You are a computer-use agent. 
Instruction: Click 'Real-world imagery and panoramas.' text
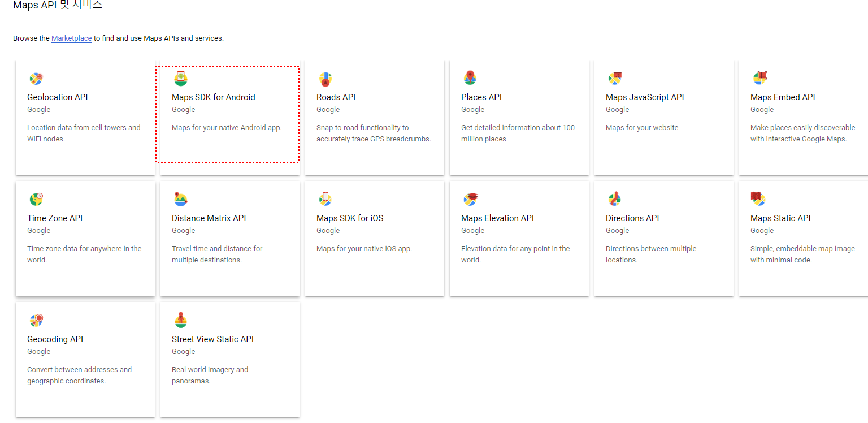point(210,375)
